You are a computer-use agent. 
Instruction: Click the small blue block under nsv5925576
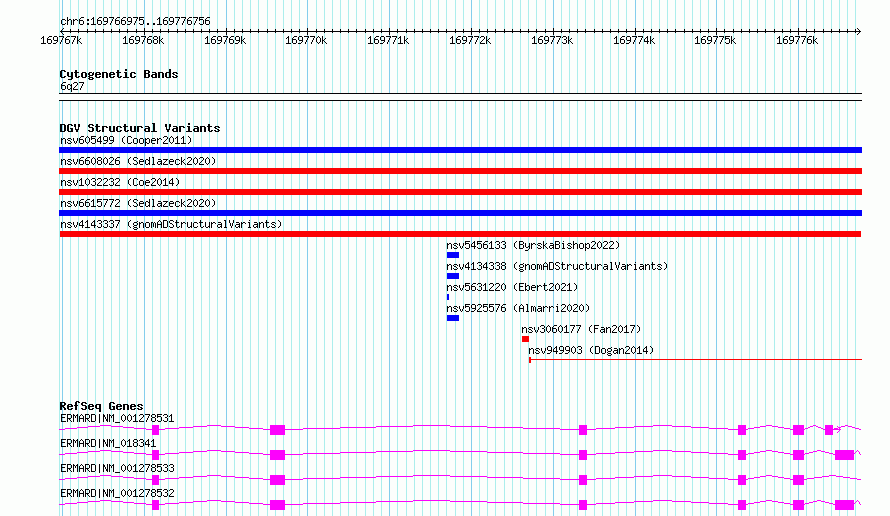(453, 318)
